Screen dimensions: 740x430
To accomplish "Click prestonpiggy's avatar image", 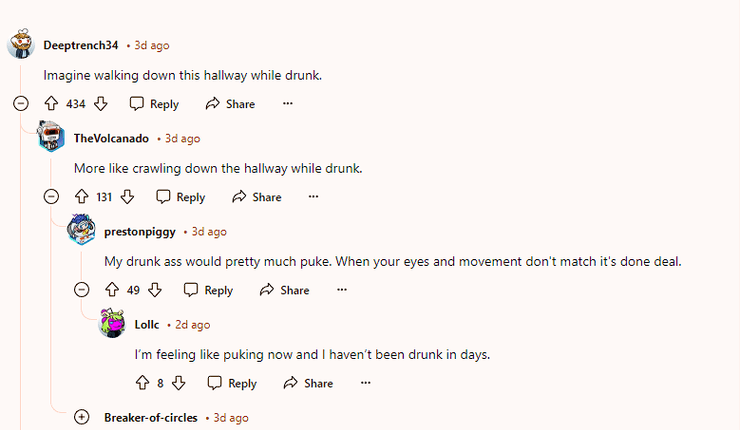I will pyautogui.click(x=81, y=231).
